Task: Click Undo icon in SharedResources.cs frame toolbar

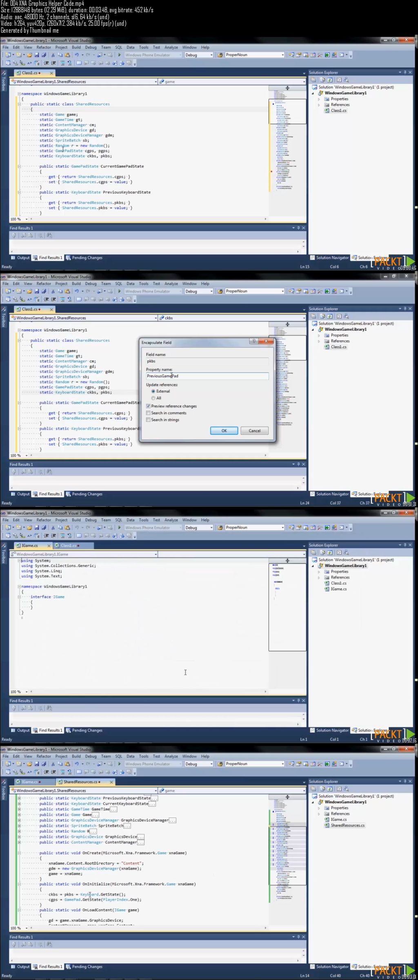Action: tap(76, 764)
